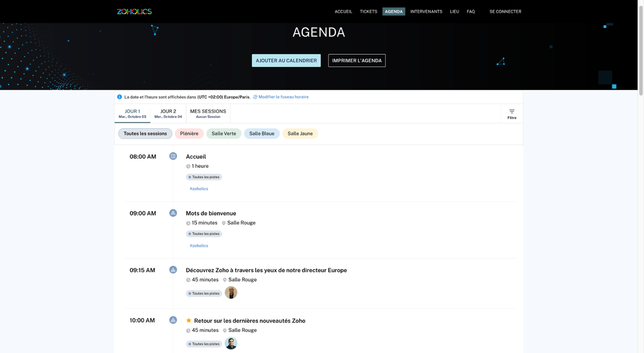
Task: Click the Mots de bienvenue session icon
Action: 173,213
